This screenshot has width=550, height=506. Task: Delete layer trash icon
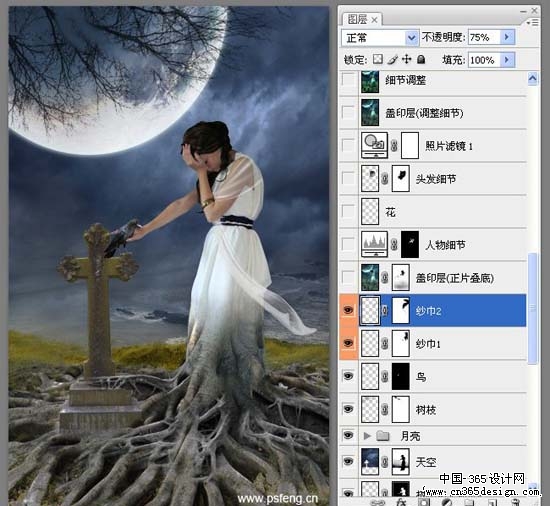(515, 503)
